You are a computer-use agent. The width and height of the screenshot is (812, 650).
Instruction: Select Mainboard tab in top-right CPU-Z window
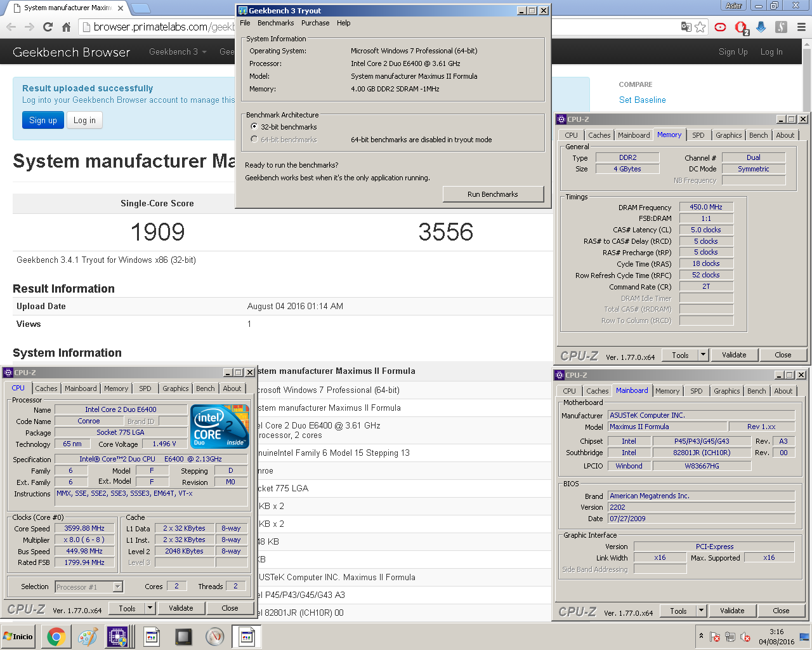tap(634, 135)
